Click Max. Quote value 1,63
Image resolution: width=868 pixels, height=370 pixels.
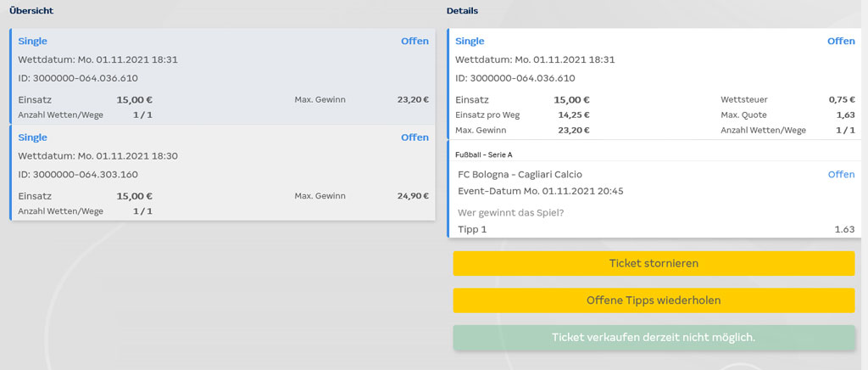click(846, 115)
